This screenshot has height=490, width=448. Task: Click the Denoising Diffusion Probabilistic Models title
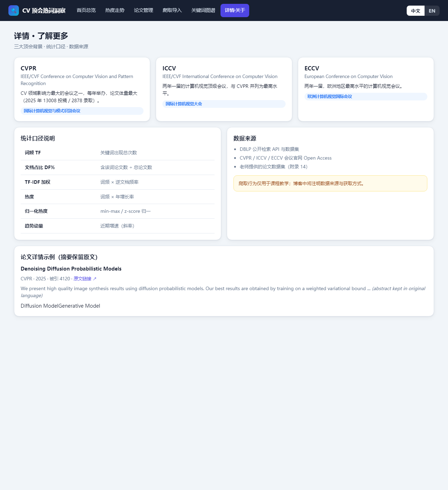pyautogui.click(x=71, y=269)
